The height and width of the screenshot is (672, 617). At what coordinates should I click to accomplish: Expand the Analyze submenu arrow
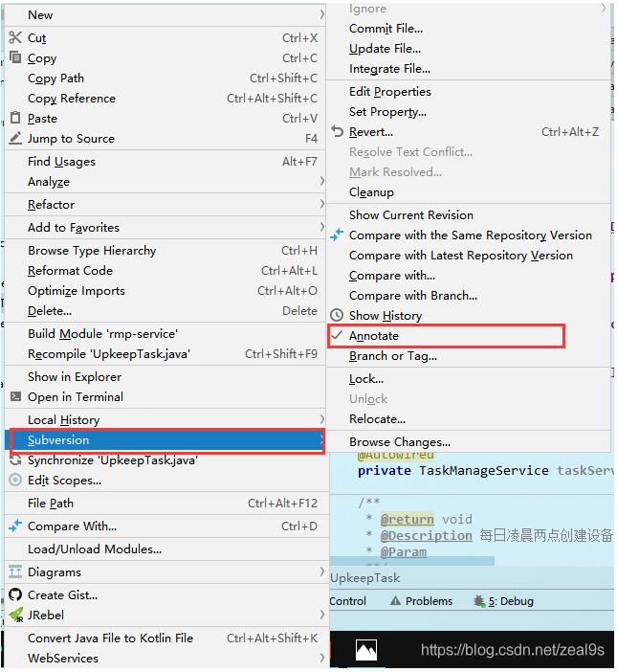[x=322, y=181]
